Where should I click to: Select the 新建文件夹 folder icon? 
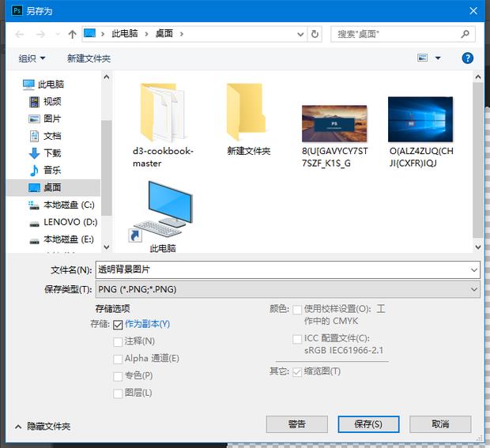point(248,112)
